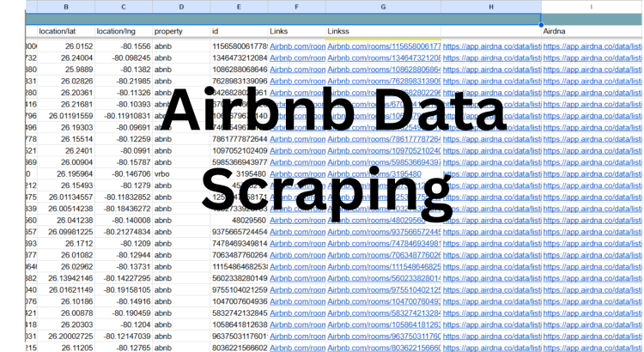644x352 pixels.
Task: Select longitude cell -80.09691
Action: 124,127
